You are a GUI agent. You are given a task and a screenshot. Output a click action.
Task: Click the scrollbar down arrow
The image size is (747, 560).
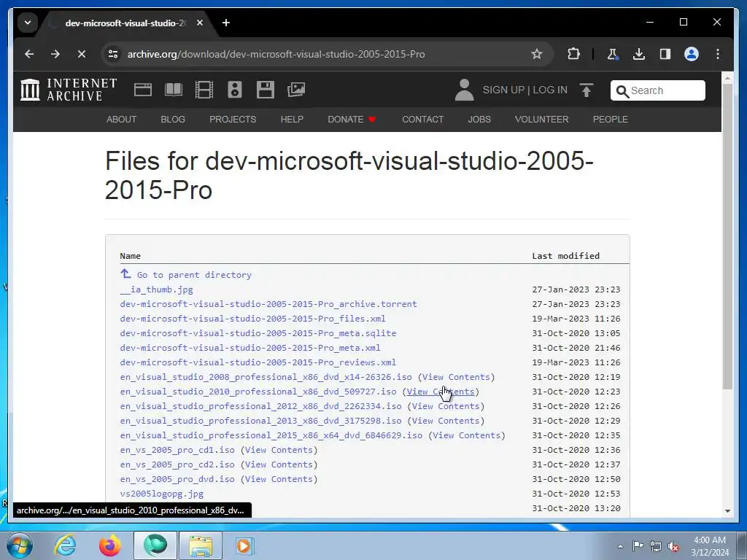point(727,511)
